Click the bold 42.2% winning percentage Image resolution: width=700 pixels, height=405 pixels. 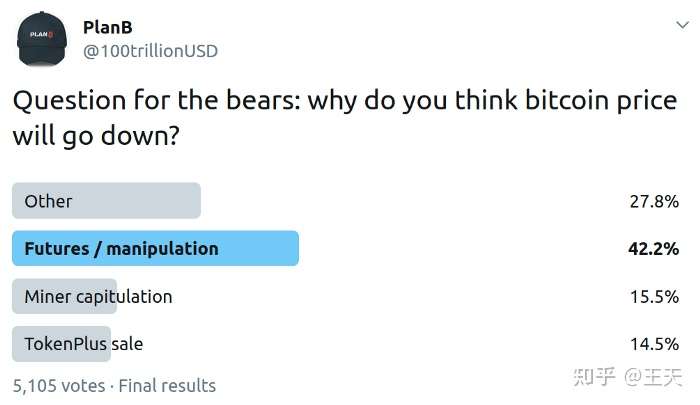[x=654, y=249]
